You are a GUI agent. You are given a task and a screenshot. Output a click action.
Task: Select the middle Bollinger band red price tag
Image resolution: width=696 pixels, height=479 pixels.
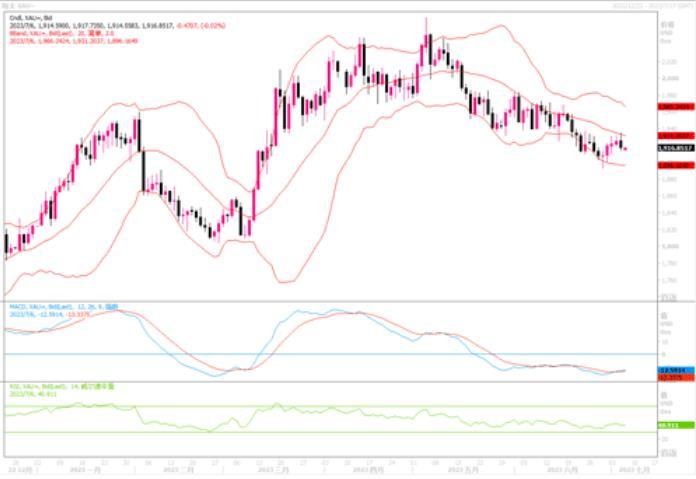[x=675, y=134]
